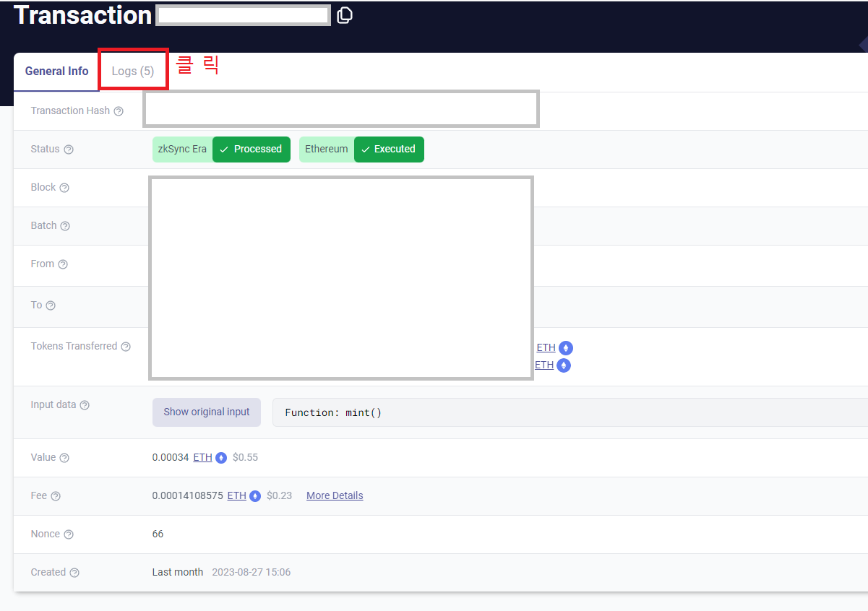Open the Logs (5) tab
This screenshot has height=611, width=868.
tap(133, 71)
